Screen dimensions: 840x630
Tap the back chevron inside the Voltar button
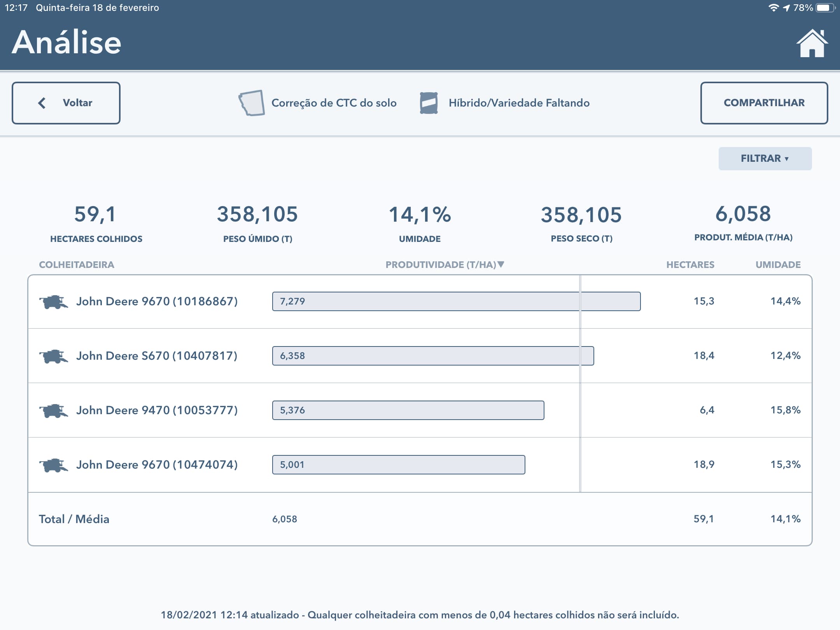point(42,103)
